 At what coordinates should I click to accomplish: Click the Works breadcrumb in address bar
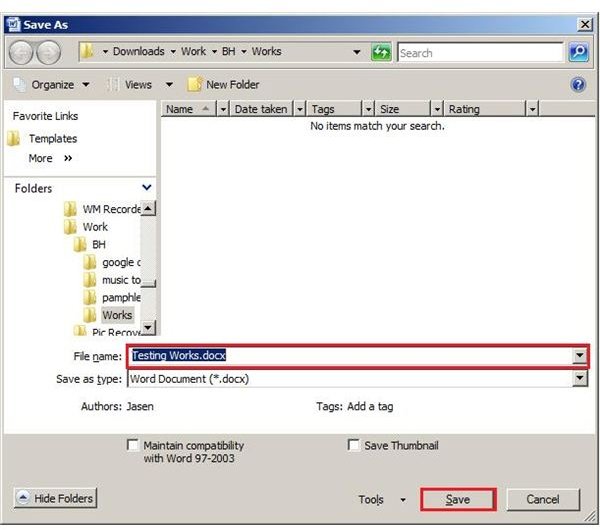tap(266, 51)
